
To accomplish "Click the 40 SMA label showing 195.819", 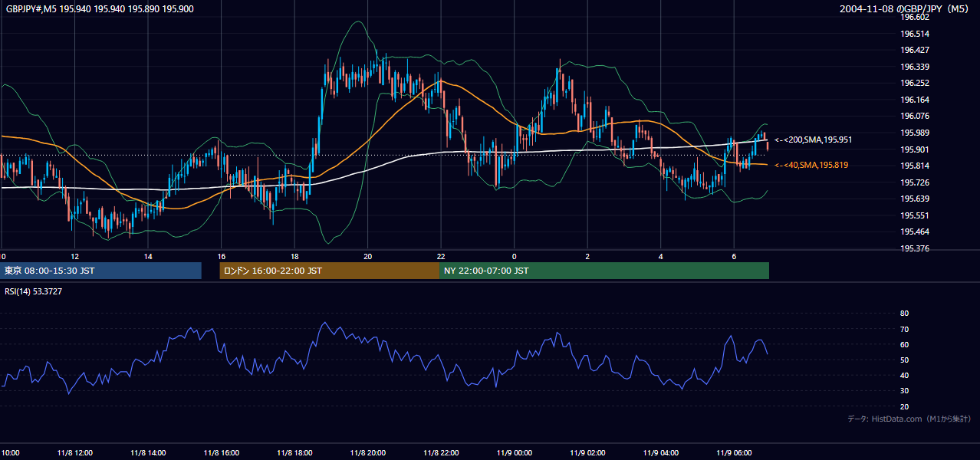I will point(811,165).
